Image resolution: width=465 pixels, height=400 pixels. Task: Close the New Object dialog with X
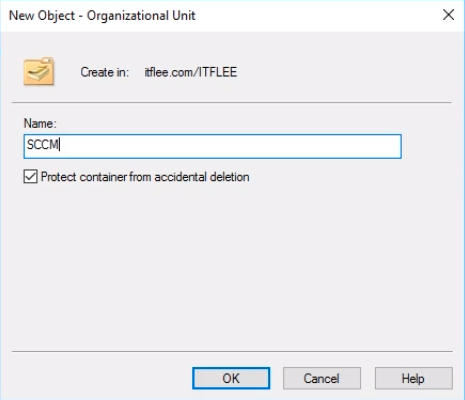pos(448,15)
